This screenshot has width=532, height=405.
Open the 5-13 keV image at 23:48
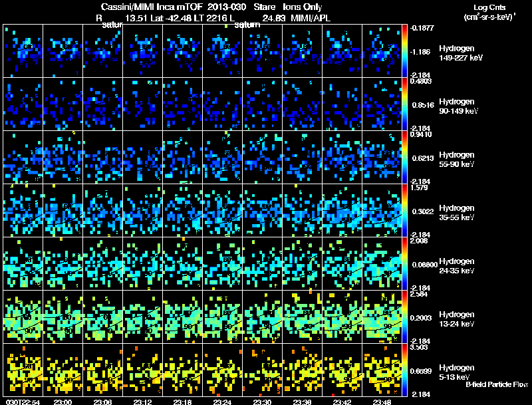click(382, 370)
